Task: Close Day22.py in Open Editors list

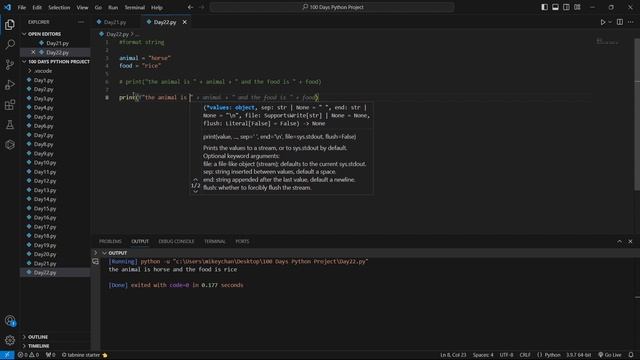Action: click(33, 52)
